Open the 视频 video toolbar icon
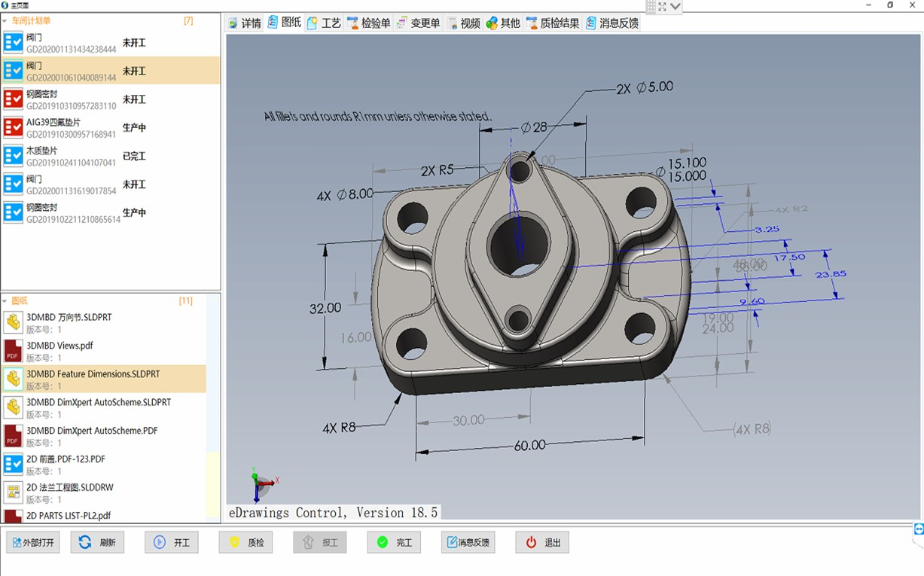The width and height of the screenshot is (924, 576). (467, 23)
